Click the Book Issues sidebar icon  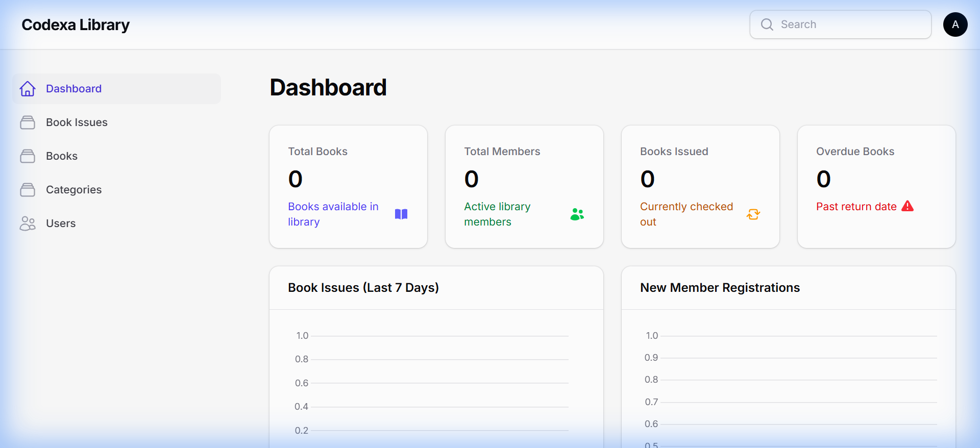click(x=28, y=122)
